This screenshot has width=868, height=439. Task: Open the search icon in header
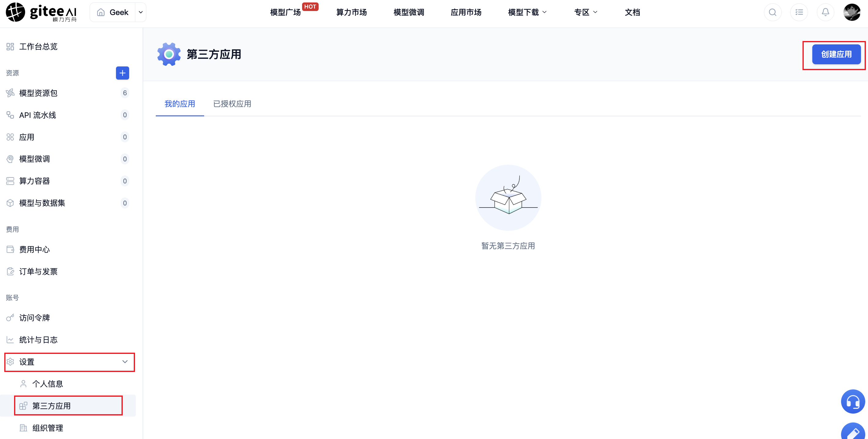click(772, 13)
